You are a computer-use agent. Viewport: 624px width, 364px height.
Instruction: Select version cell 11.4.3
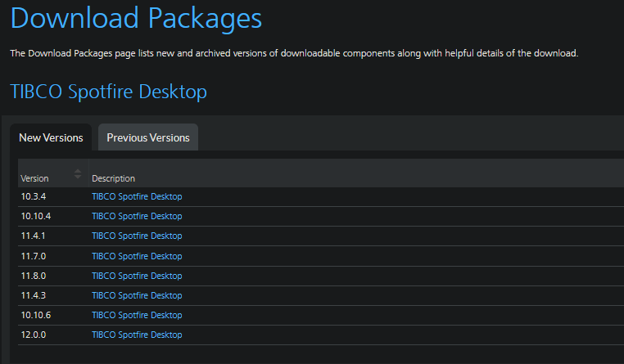click(x=34, y=295)
